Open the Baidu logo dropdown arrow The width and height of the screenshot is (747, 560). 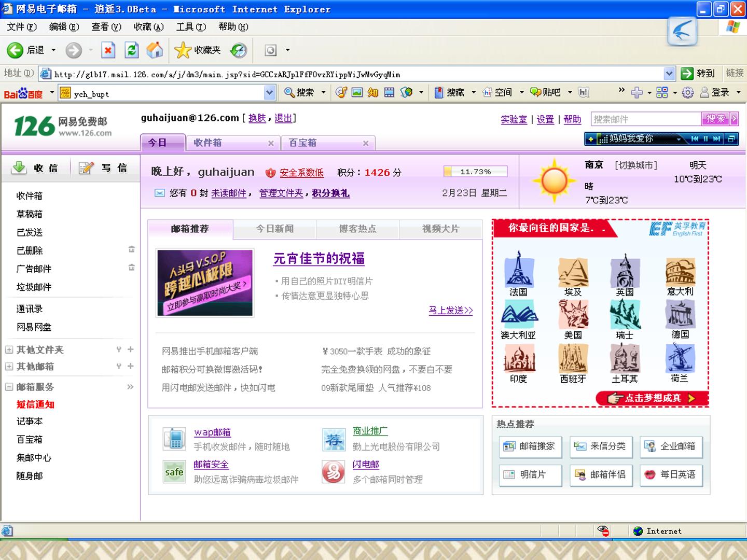click(x=52, y=93)
